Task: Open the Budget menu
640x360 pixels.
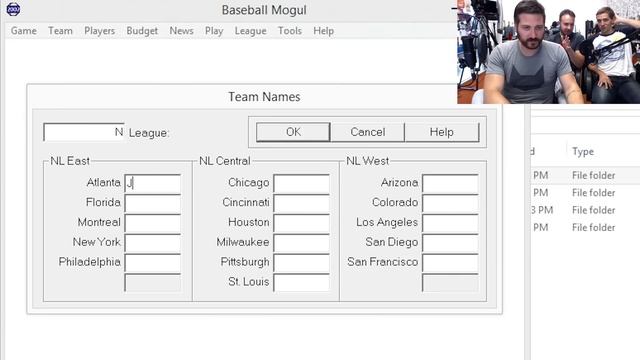Action: click(142, 31)
